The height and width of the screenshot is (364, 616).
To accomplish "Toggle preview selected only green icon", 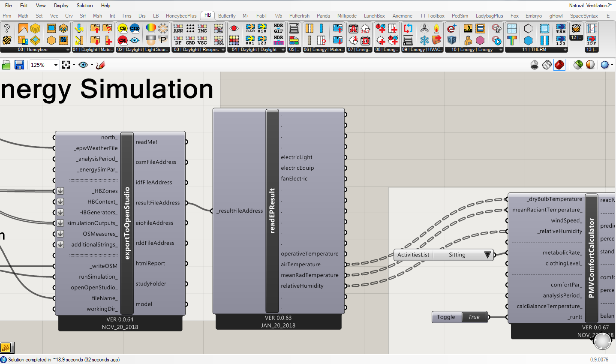I will coord(578,65).
